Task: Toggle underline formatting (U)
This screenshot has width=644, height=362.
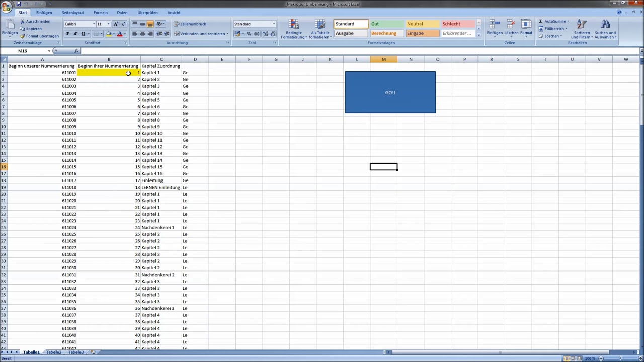Action: [x=83, y=34]
